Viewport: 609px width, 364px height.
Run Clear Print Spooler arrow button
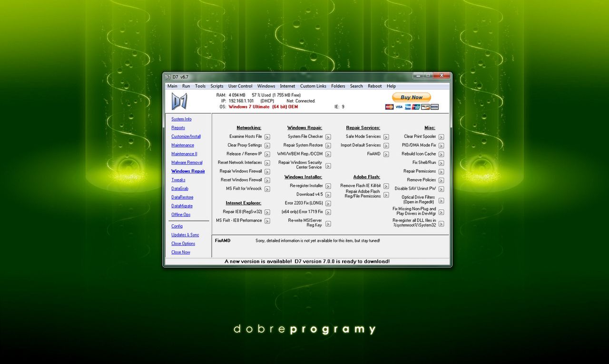[441, 137]
